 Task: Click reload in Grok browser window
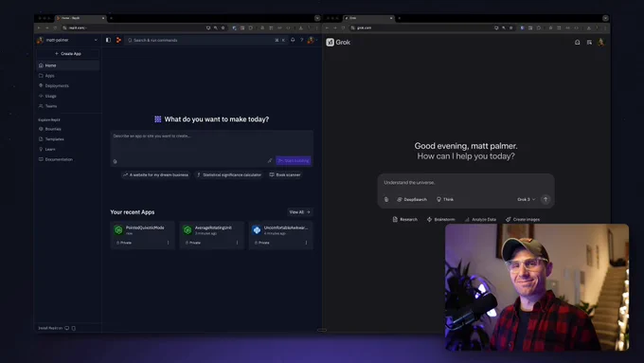(x=343, y=27)
